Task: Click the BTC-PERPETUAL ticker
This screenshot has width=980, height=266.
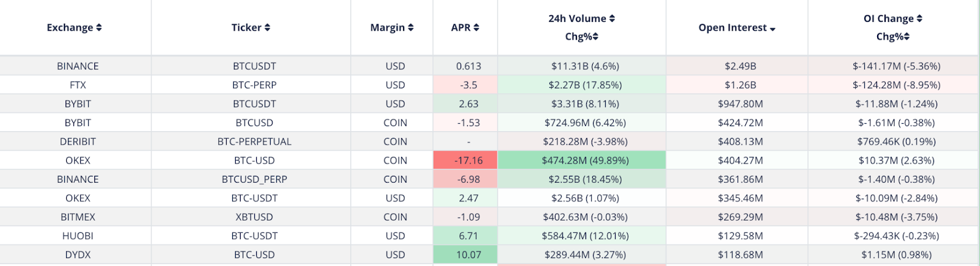Action: point(254,142)
